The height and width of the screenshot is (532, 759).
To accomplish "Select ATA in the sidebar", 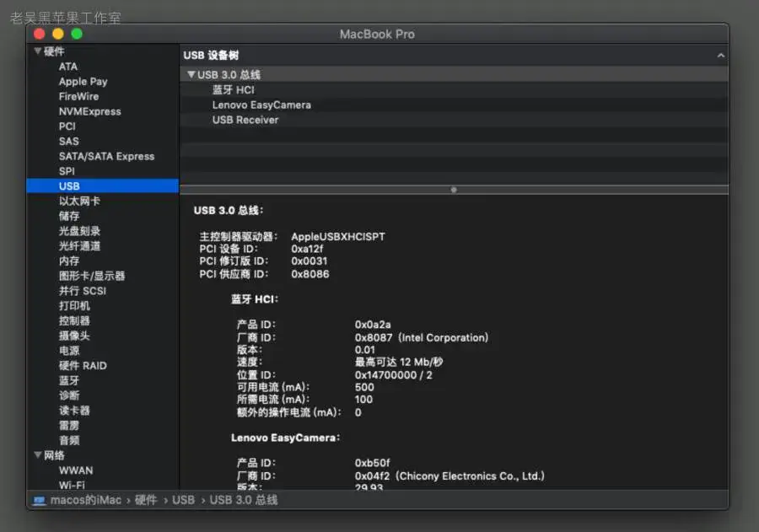I will pyautogui.click(x=67, y=67).
